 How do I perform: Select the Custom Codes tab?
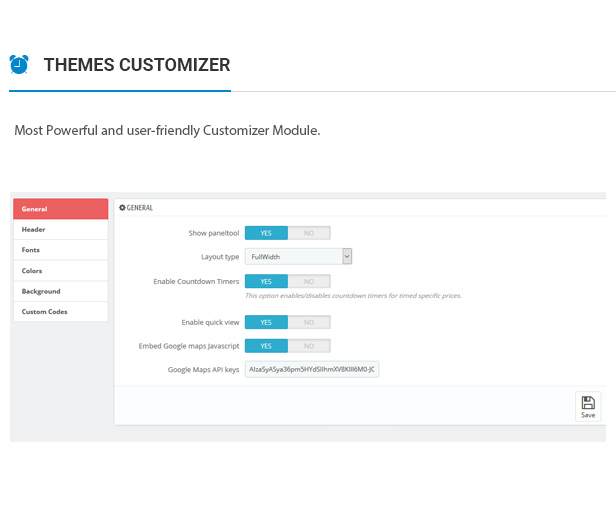click(60, 312)
